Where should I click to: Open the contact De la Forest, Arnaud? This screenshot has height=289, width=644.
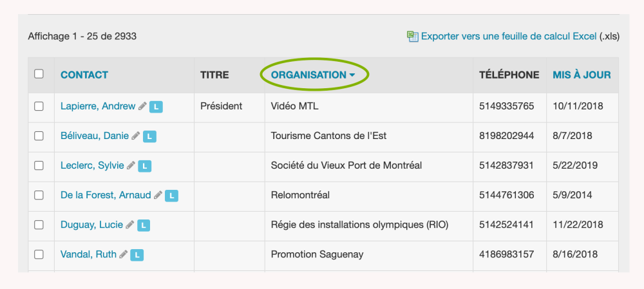(x=106, y=195)
